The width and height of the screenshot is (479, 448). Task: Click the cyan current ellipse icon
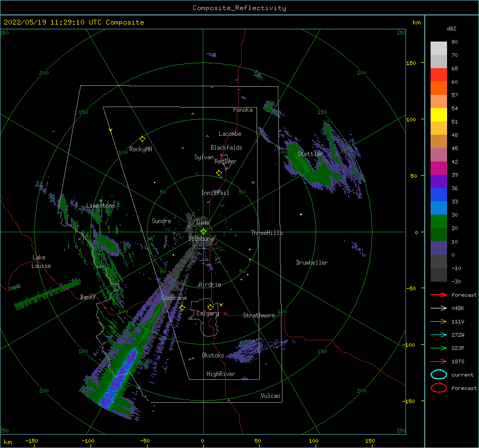coord(439,374)
